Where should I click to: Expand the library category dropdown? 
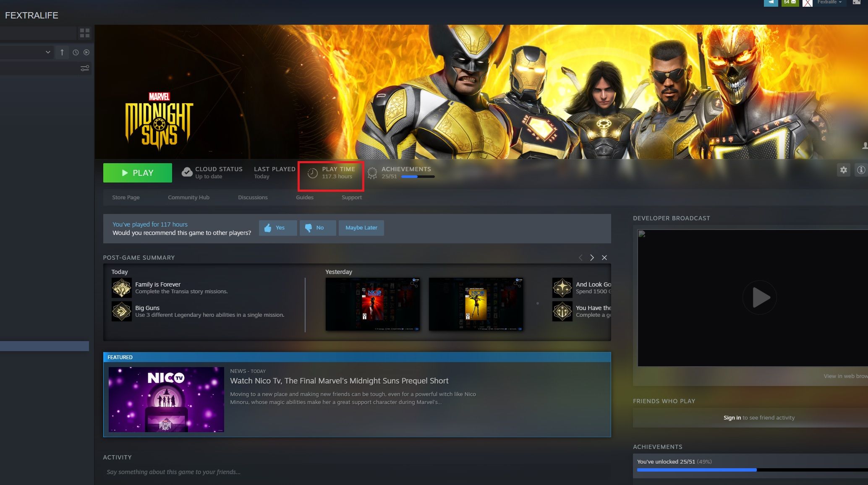tap(48, 52)
